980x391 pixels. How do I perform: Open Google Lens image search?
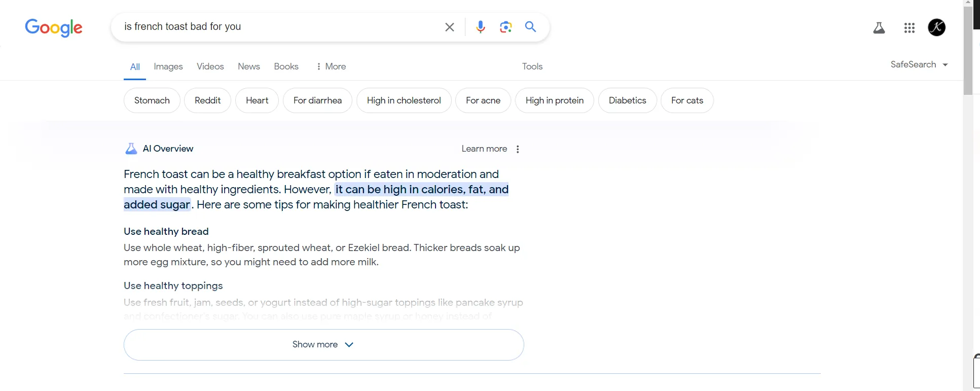coord(505,27)
